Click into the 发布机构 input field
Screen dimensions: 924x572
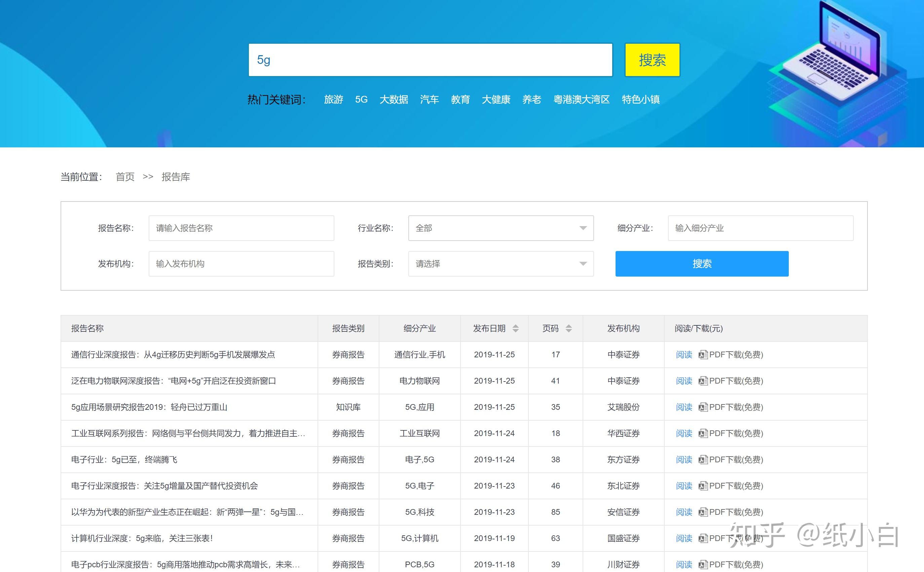pyautogui.click(x=241, y=264)
